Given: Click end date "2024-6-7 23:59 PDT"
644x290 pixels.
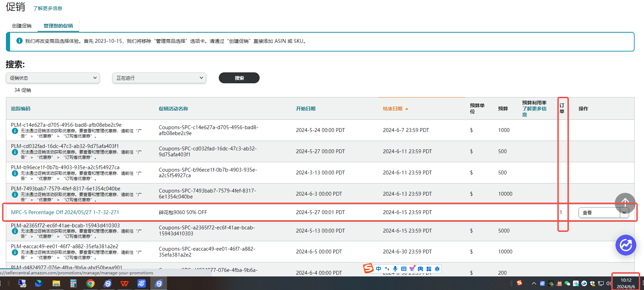Looking at the screenshot, I should tap(406, 130).
